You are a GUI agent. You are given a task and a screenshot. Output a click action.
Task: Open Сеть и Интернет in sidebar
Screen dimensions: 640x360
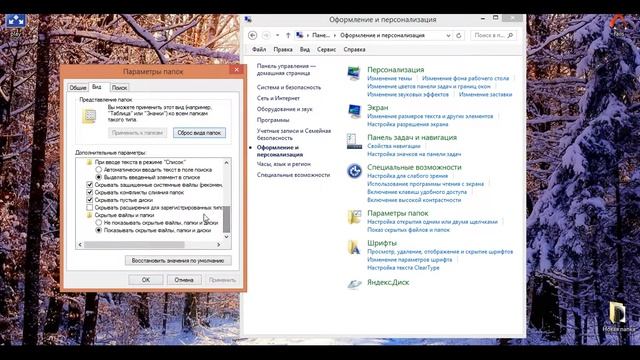click(278, 98)
